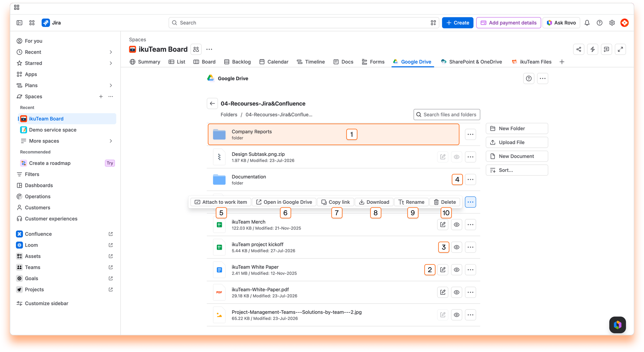
Task: Preview ikuTeam project kickoff with eye icon
Action: (457, 247)
